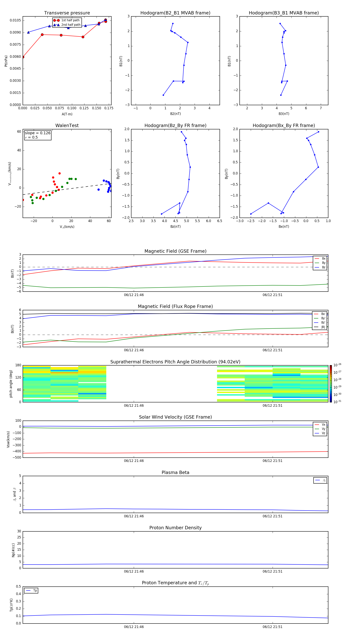
Task: Click the Bx legend entry in GSE panel
Action: pyautogui.click(x=320, y=259)
